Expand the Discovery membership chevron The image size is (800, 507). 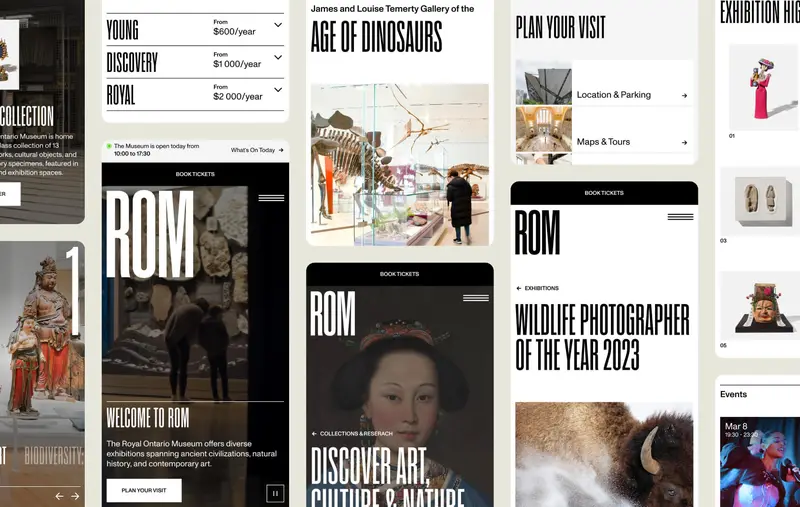[x=278, y=58]
